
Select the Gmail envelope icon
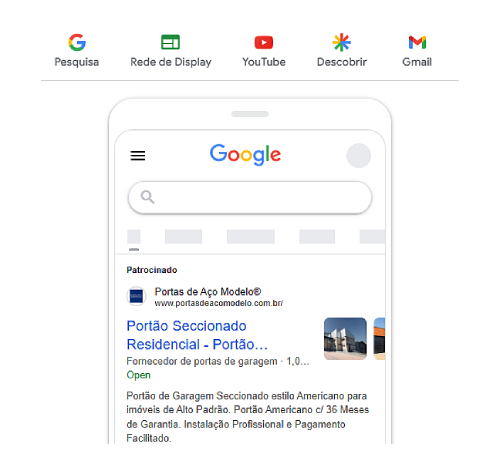point(417,42)
